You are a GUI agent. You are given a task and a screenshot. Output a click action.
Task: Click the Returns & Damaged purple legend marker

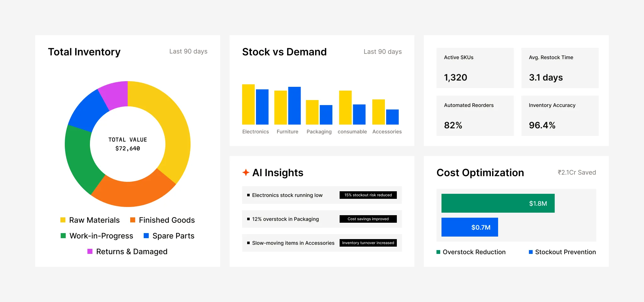click(x=90, y=251)
